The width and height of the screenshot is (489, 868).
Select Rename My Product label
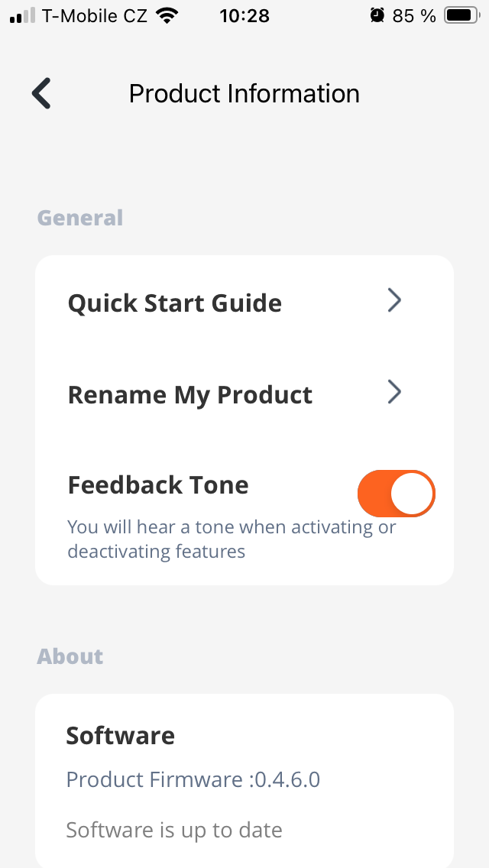point(190,395)
